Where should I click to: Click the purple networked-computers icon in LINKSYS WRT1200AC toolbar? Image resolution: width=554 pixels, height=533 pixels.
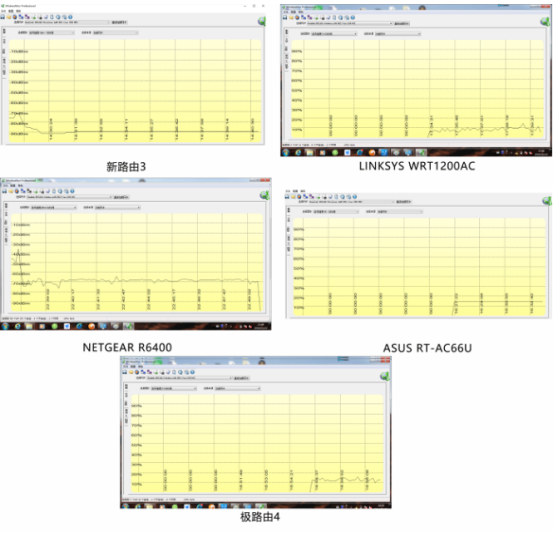[x=310, y=17]
